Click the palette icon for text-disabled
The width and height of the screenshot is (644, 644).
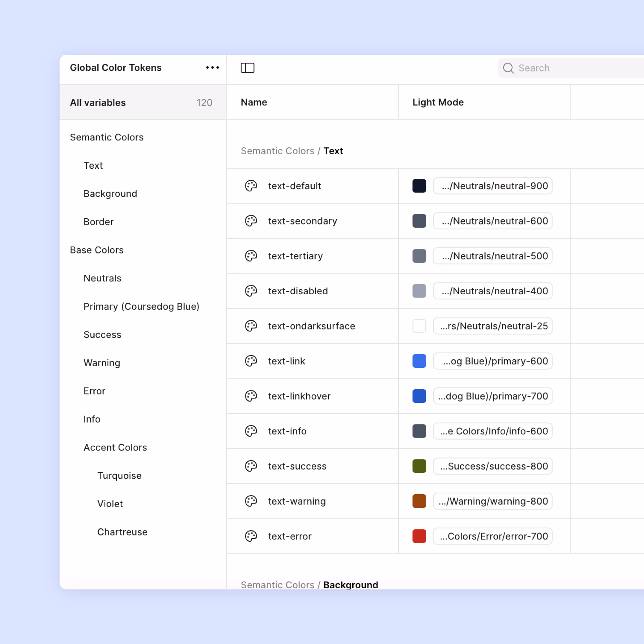(x=251, y=291)
